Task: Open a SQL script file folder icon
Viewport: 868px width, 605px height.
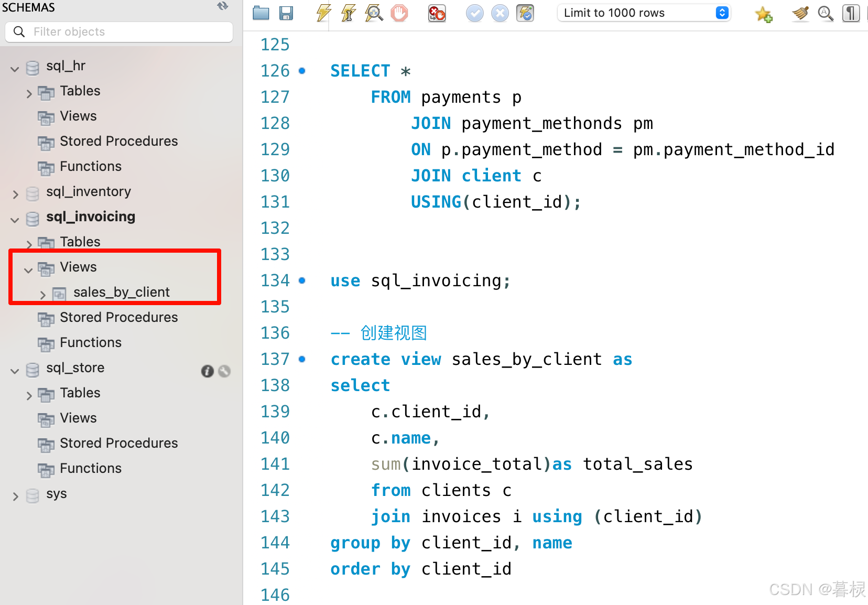Action: (x=261, y=13)
